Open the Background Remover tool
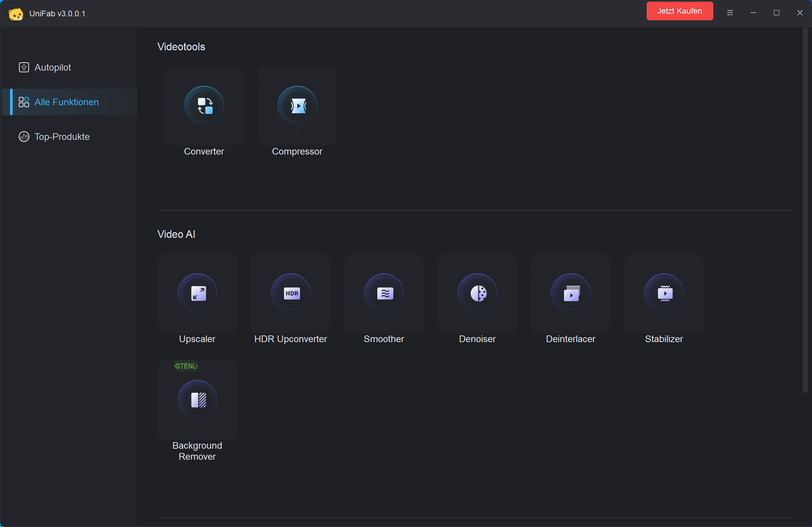 click(x=197, y=400)
